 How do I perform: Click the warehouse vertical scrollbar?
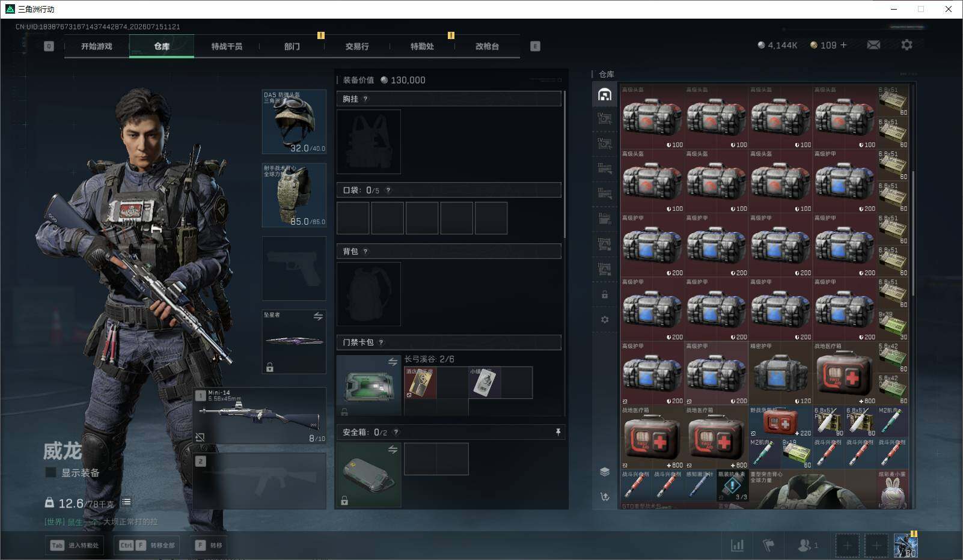point(913,234)
